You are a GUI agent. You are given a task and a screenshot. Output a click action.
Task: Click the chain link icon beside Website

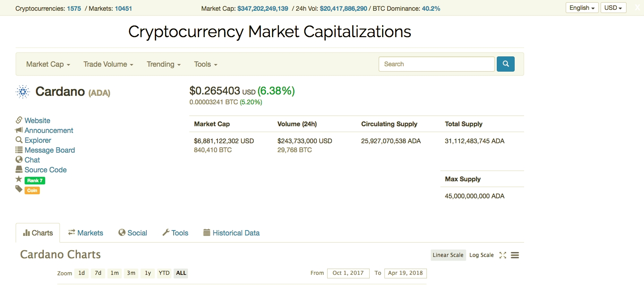[x=19, y=120]
